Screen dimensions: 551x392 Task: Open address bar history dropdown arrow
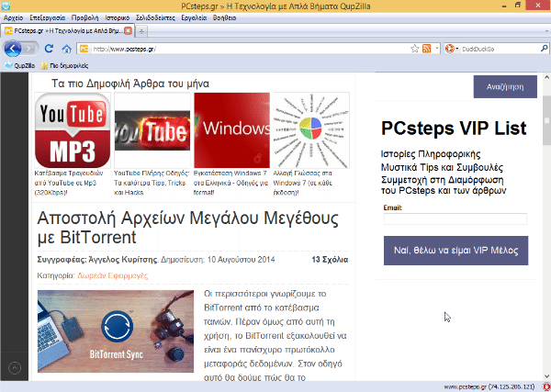pos(436,49)
